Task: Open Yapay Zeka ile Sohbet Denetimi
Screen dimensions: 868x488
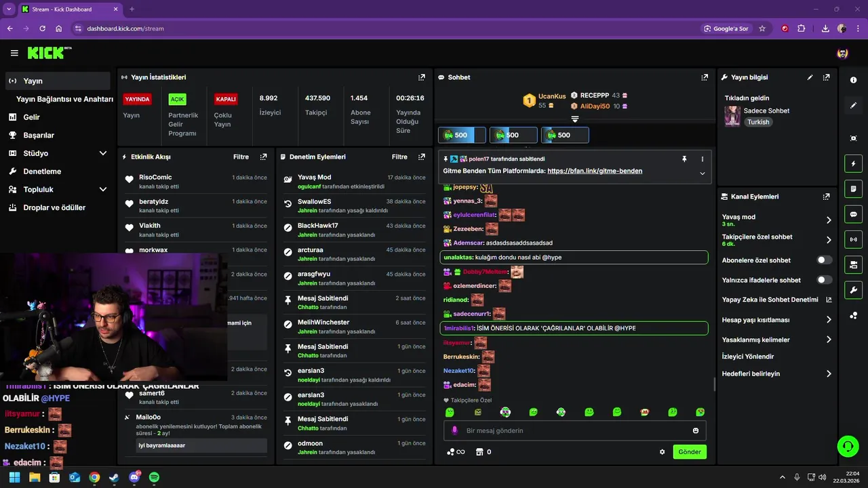Action: 776,300
